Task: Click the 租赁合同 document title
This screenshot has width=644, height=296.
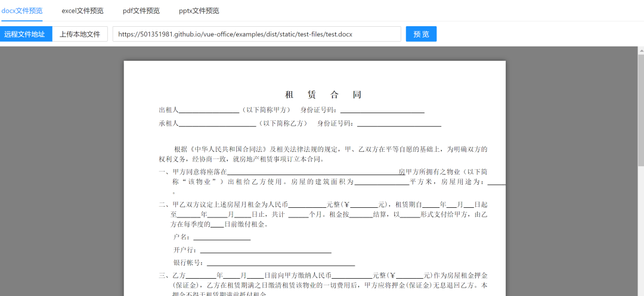Action: [x=324, y=95]
